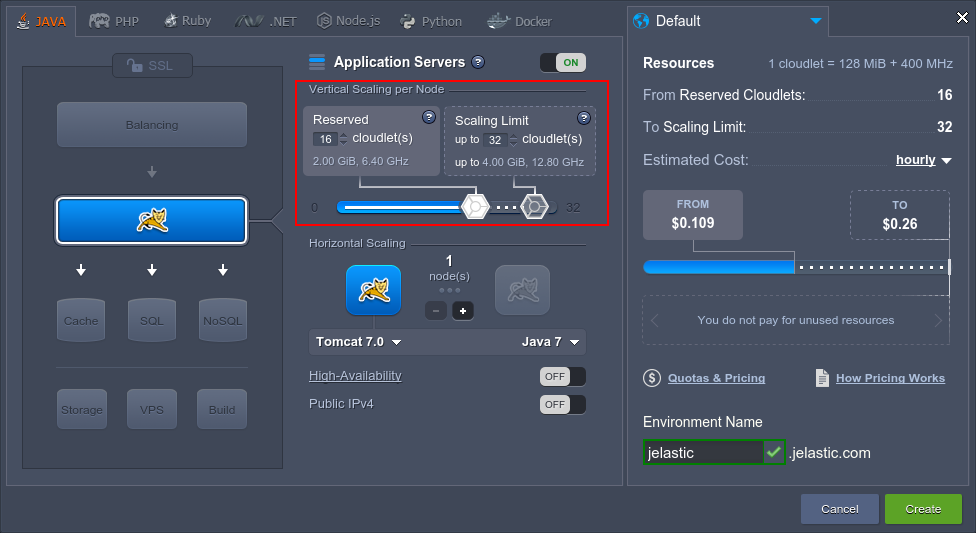The image size is (976, 533).
Task: Click the green name validation checkmark
Action: 774,452
